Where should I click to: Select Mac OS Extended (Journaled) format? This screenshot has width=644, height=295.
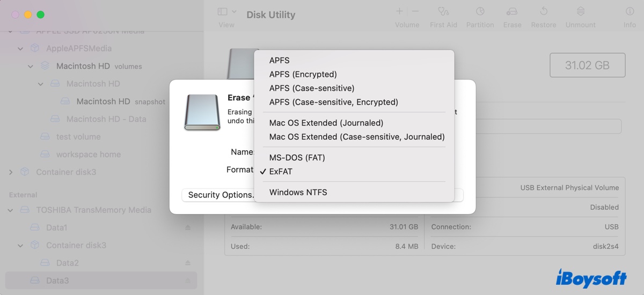coord(326,123)
